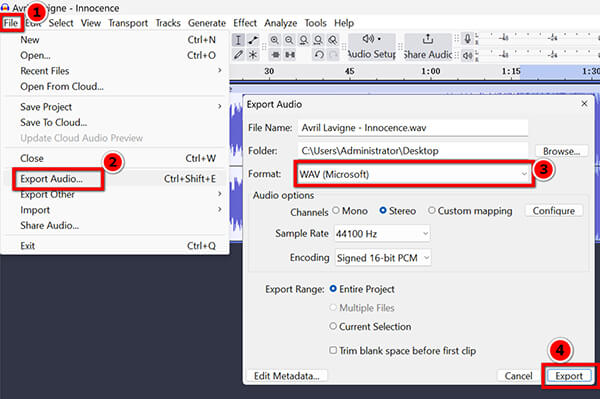Click the Configure button

[554, 211]
